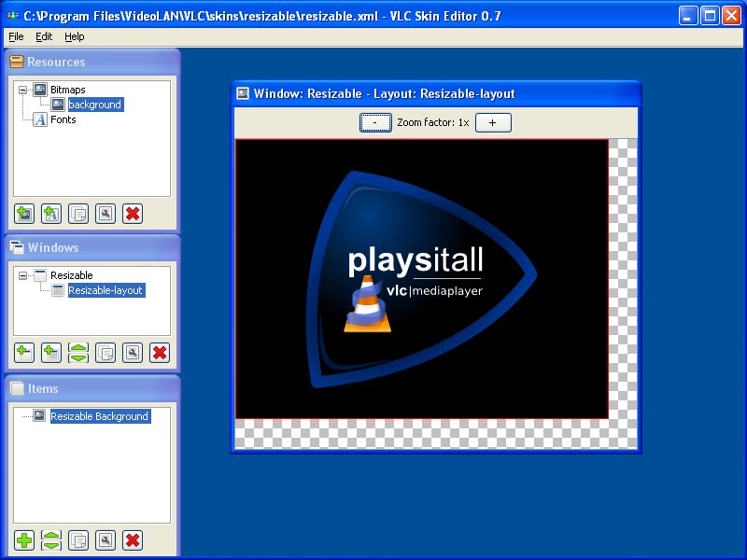Delete the selected resource
This screenshot has height=560, width=747.
point(133,214)
